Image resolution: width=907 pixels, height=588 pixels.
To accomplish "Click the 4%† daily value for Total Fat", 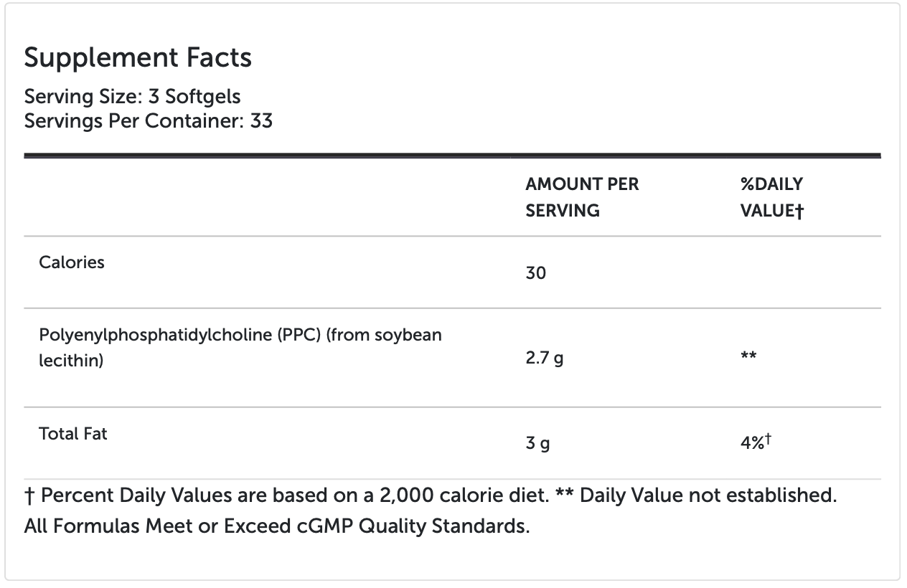I will (756, 442).
